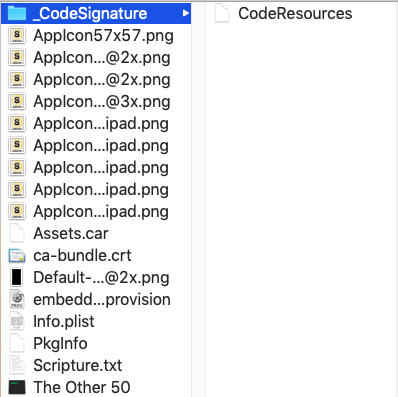This screenshot has width=398, height=397.
Task: Select the Assets.car file name
Action: 71,233
